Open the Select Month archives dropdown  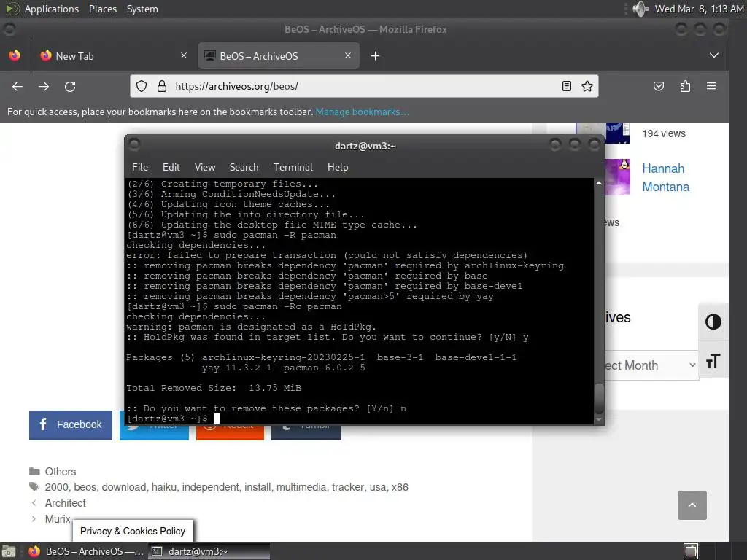tap(650, 365)
